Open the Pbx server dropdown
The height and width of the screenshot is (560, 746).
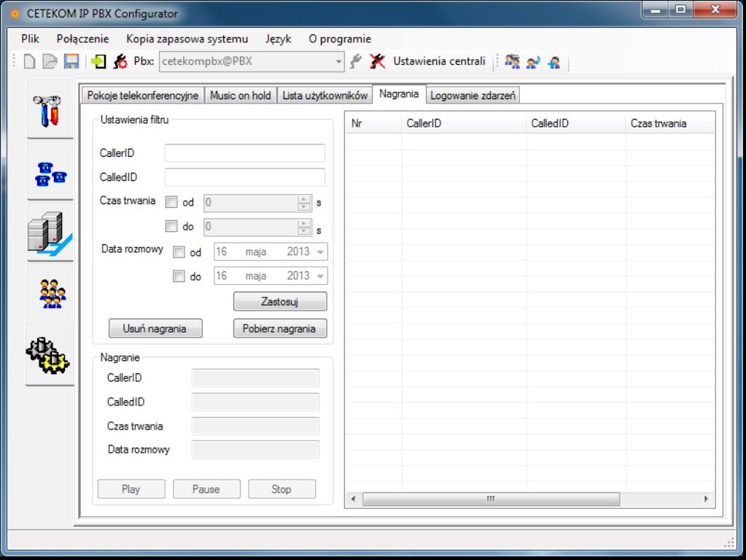click(338, 61)
